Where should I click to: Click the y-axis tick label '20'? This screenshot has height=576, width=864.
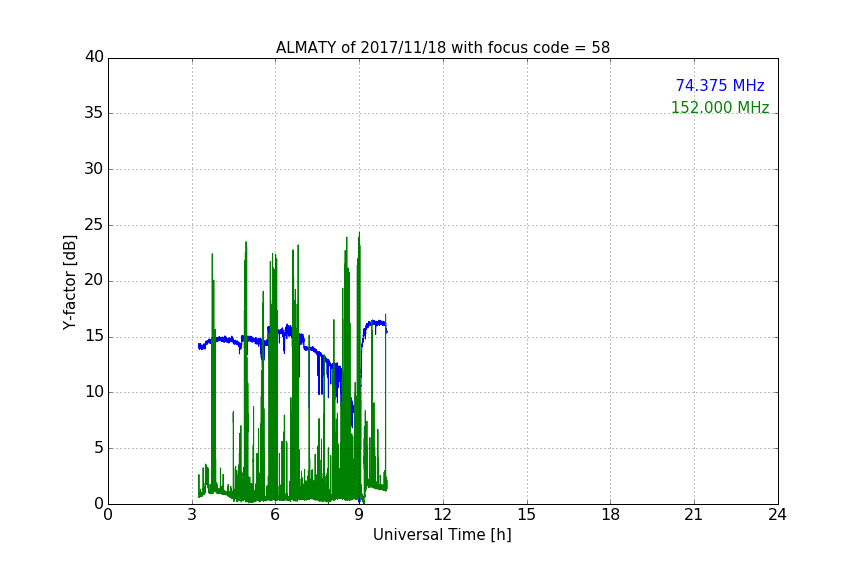click(x=94, y=280)
